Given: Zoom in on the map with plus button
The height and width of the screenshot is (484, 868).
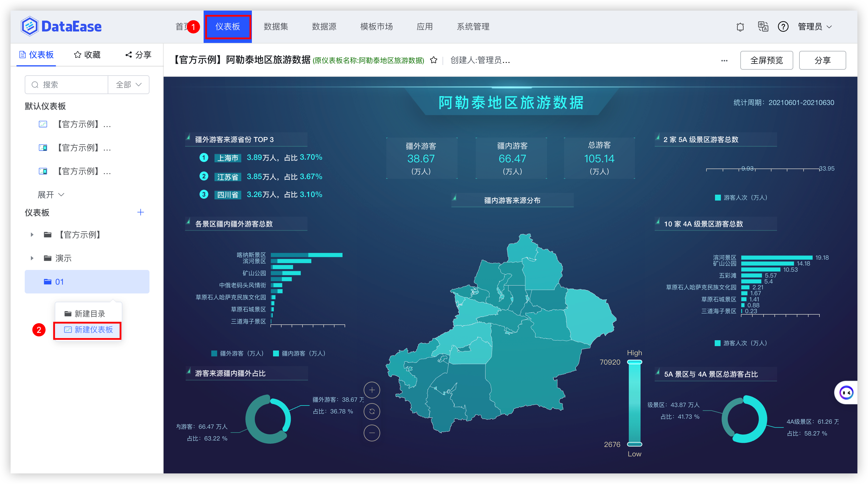Looking at the screenshot, I should (x=372, y=390).
